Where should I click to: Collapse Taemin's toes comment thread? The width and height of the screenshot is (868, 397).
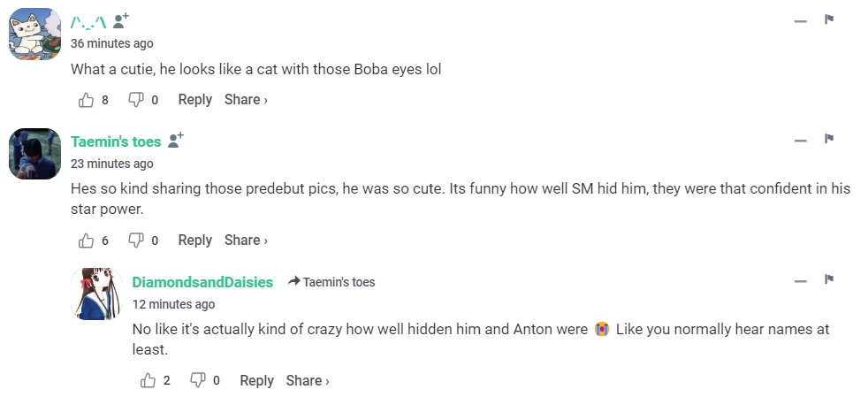[801, 140]
